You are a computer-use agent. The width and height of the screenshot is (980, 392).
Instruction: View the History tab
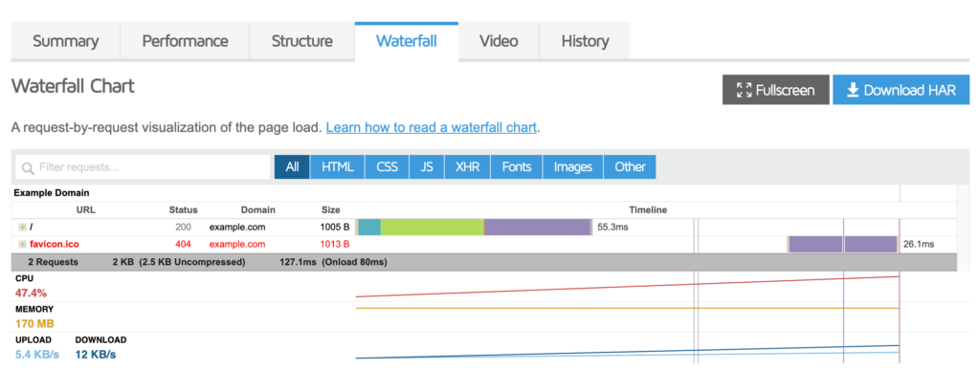click(x=585, y=41)
